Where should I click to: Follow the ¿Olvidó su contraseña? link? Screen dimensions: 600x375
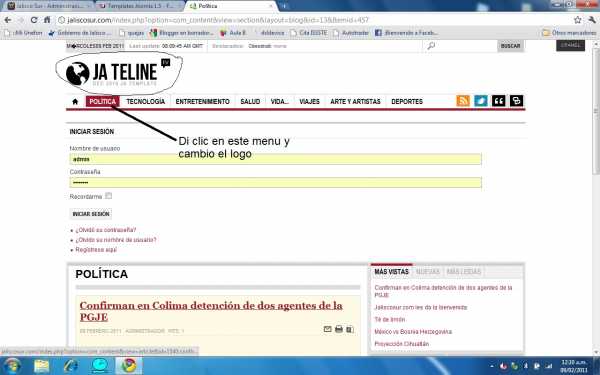point(106,230)
